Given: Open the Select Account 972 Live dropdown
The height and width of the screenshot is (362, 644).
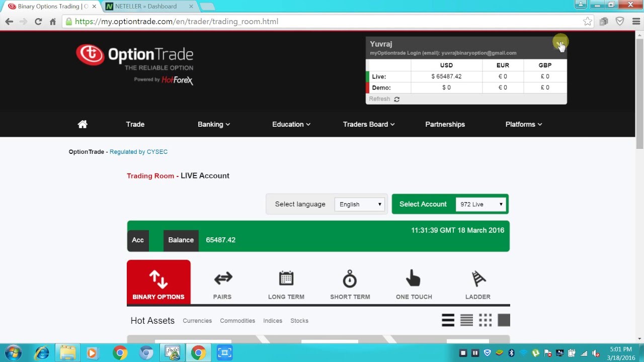Looking at the screenshot, I should coord(480,204).
